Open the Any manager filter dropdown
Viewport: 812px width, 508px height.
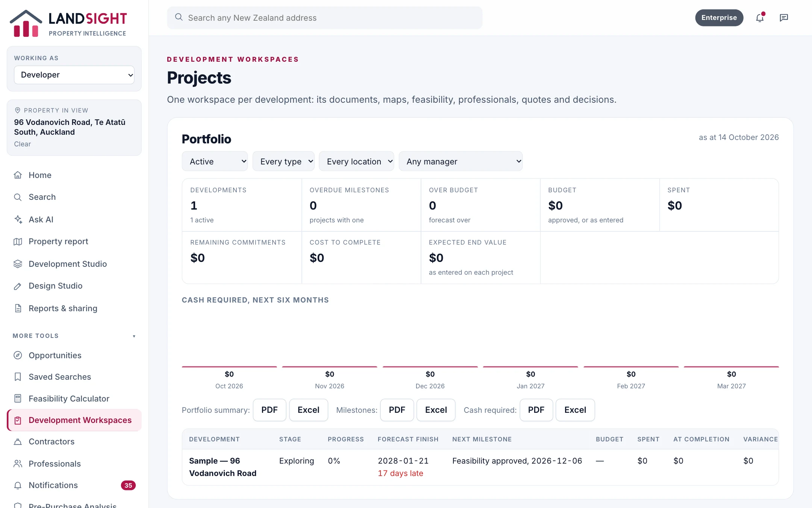[461, 161]
